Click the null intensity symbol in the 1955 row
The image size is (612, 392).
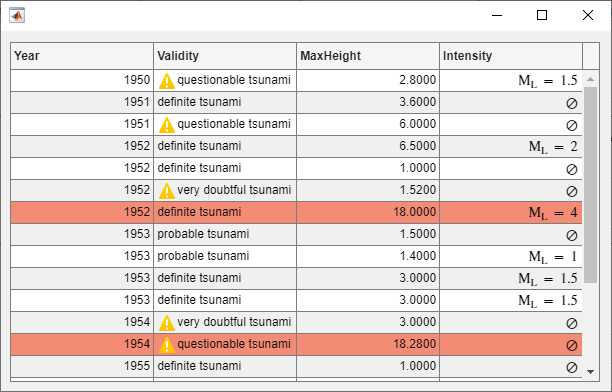pos(571,367)
